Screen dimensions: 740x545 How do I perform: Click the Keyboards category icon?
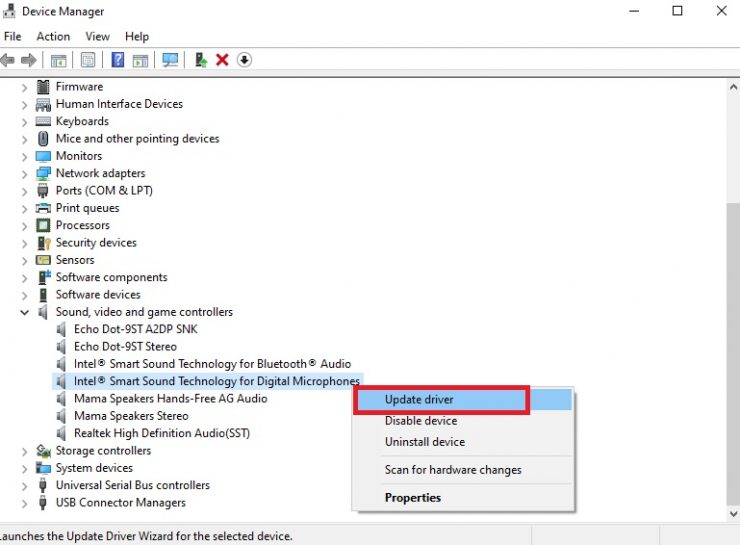[43, 121]
